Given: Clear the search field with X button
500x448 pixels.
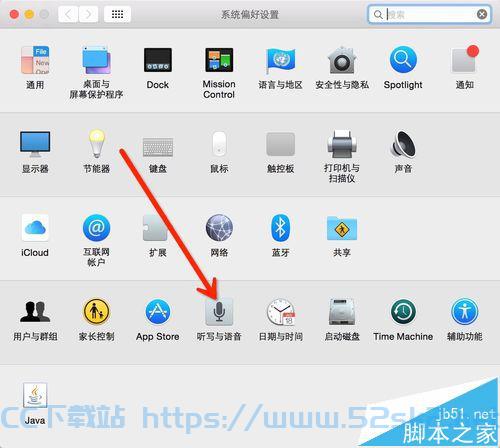Looking at the screenshot, I should [482, 14].
